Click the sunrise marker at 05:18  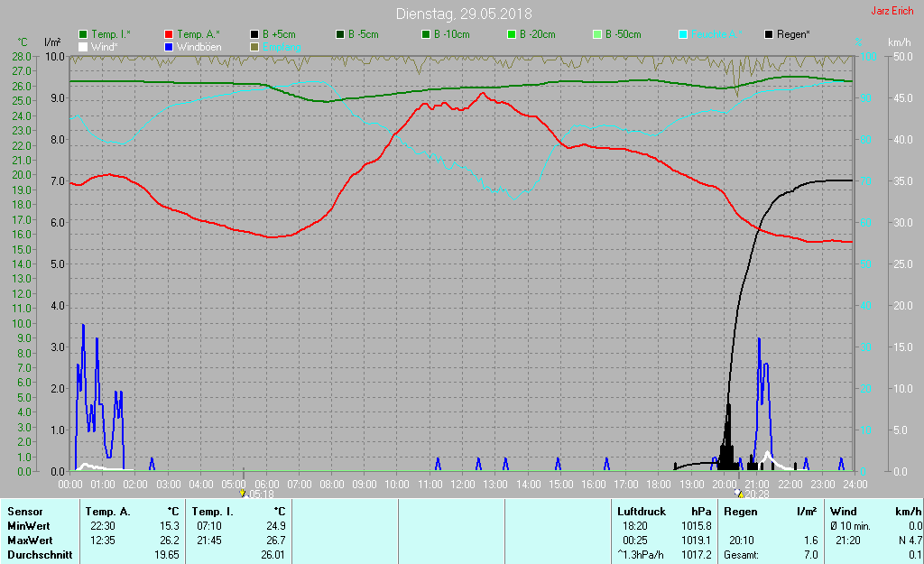(243, 494)
